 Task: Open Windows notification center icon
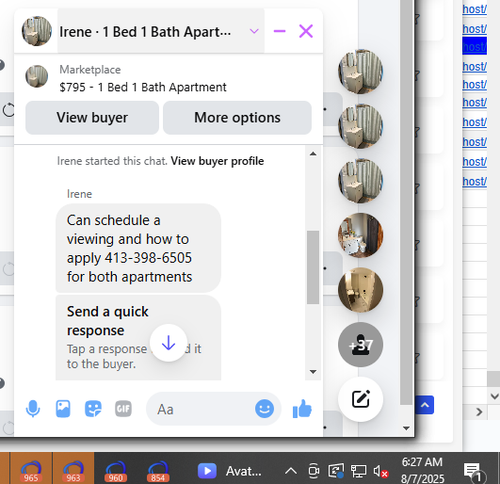click(472, 471)
